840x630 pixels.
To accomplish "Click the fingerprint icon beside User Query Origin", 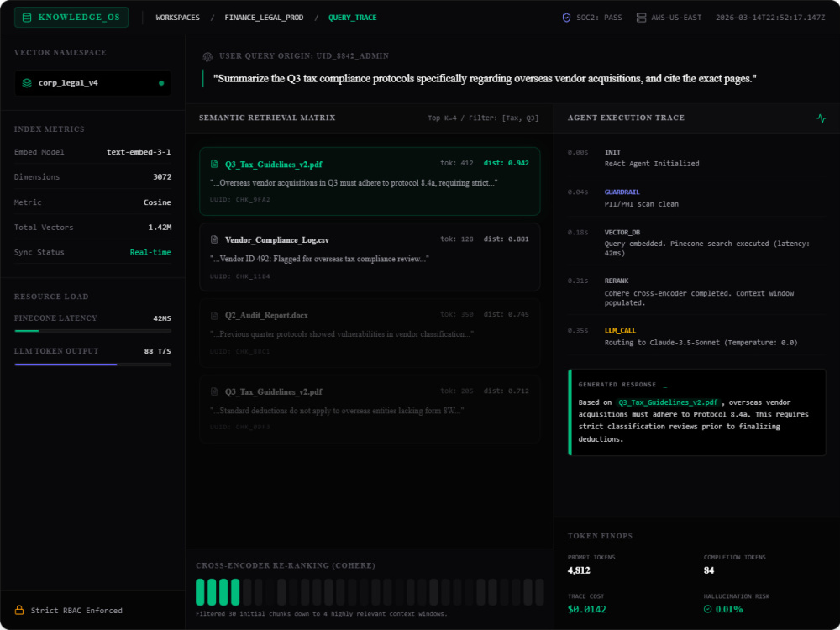I will pos(207,56).
